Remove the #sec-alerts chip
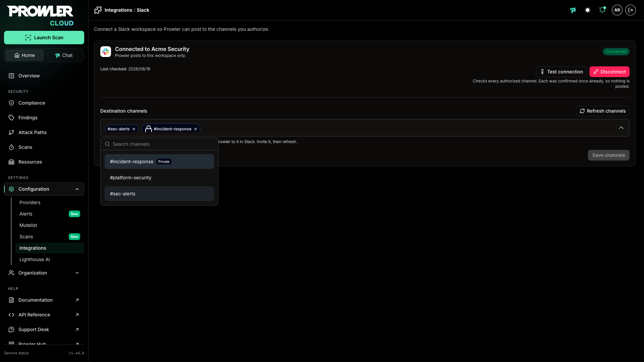This screenshot has width=644, height=362. coord(134,129)
